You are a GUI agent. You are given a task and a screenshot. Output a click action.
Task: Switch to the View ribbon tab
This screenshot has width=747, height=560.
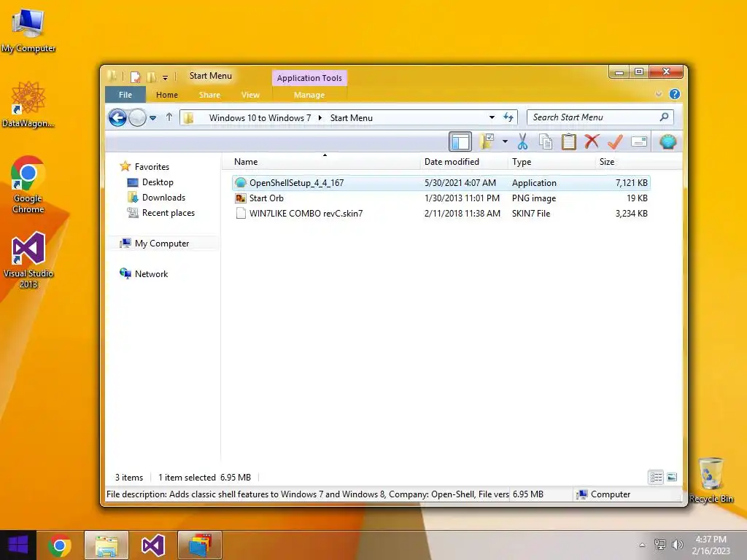tap(250, 95)
